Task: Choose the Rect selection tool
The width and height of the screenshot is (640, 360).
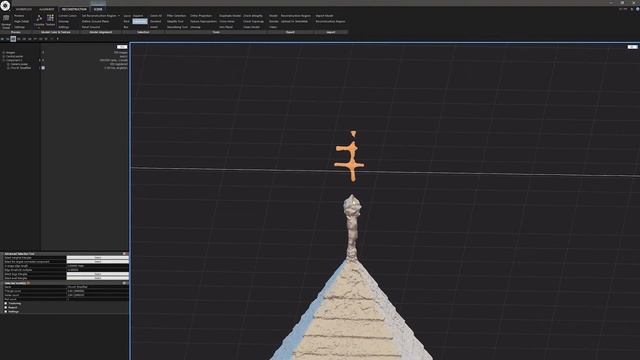Action: coord(127,21)
